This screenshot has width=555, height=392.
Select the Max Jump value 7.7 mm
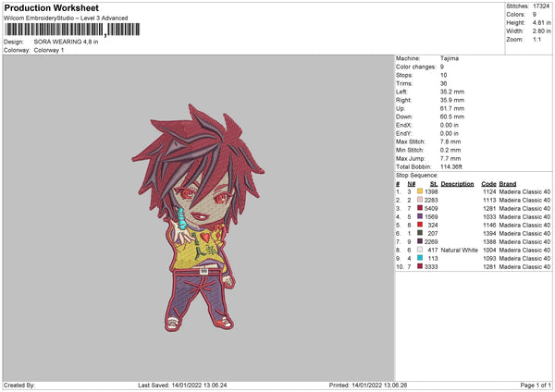pyautogui.click(x=450, y=158)
